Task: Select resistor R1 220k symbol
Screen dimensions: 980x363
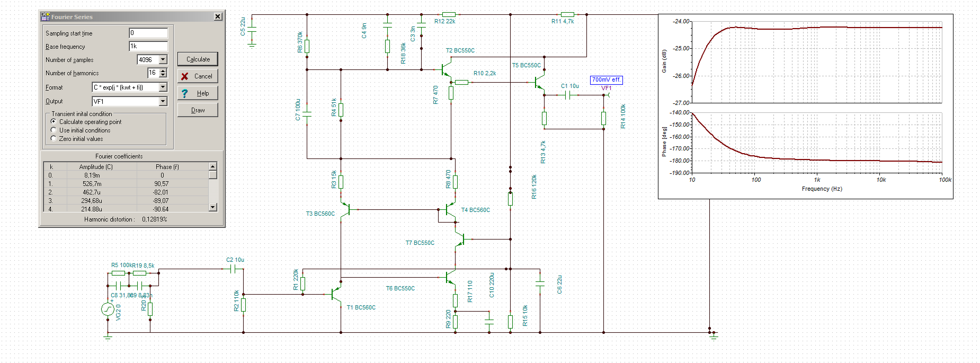Action: [x=302, y=284]
